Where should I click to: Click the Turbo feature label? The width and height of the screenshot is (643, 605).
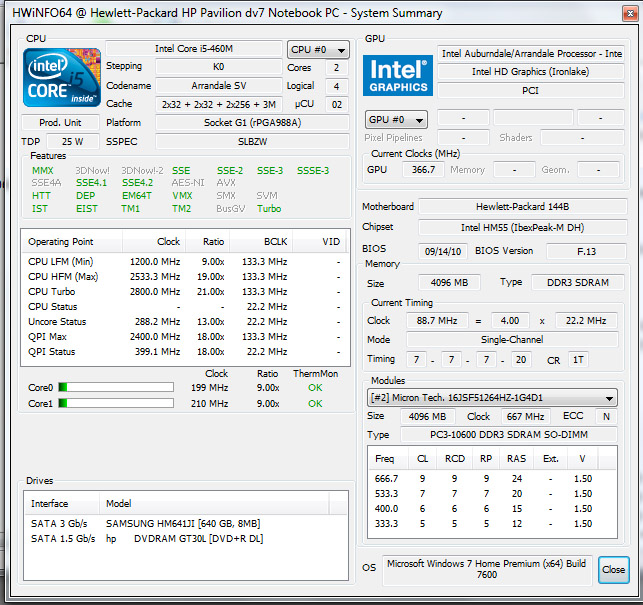pyautogui.click(x=269, y=209)
